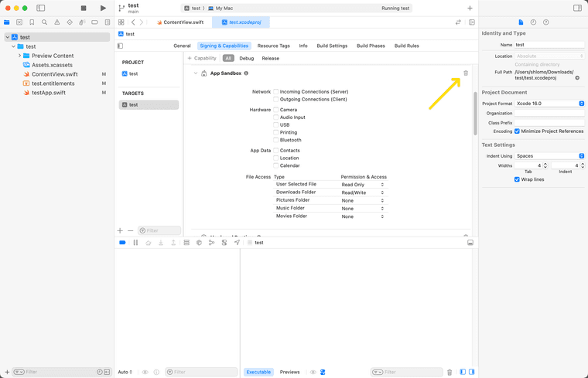Uncheck Minimize Project References

pos(517,131)
